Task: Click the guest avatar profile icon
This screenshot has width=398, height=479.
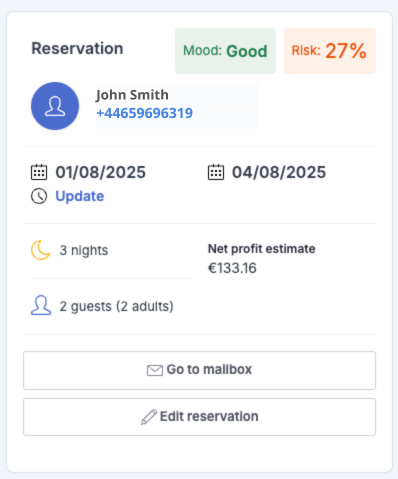Action: pyautogui.click(x=55, y=106)
